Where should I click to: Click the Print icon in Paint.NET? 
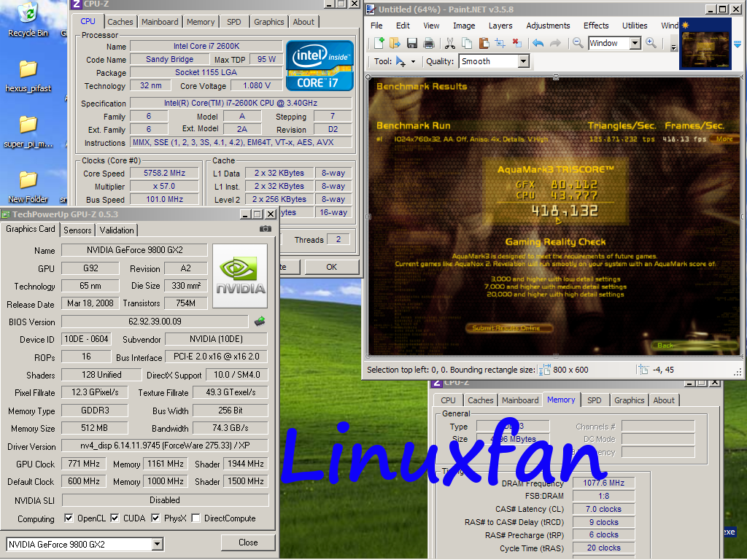(x=429, y=43)
